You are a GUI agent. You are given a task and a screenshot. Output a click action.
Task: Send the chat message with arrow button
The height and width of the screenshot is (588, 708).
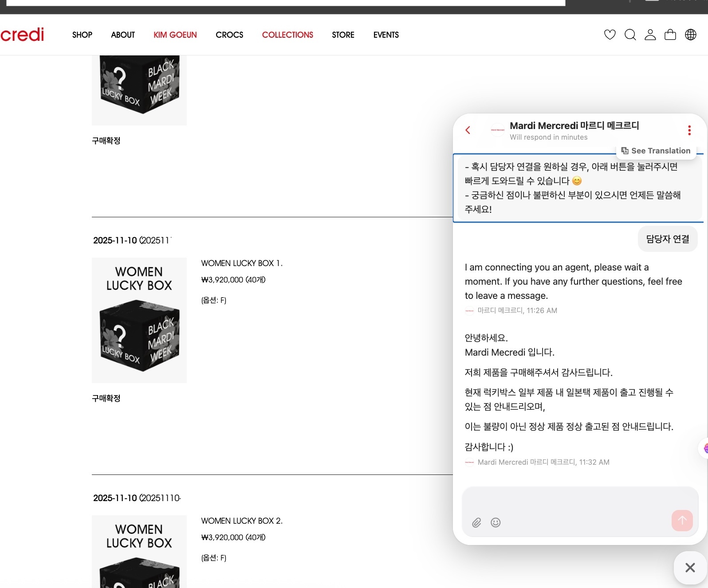[x=682, y=521]
